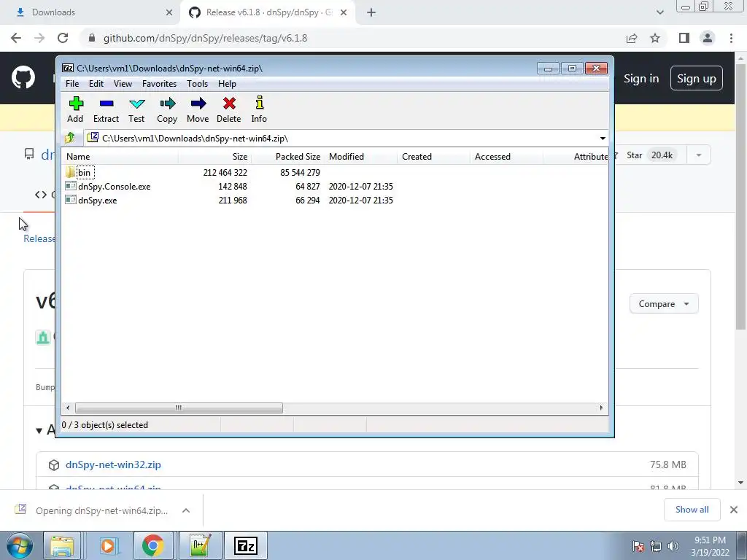Click the network tray icon
The width and height of the screenshot is (747, 560).
pos(656,546)
